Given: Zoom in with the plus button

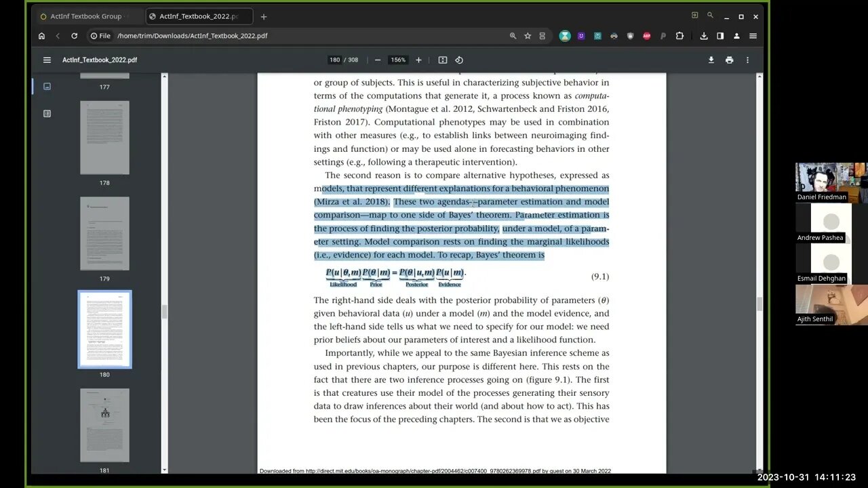Looking at the screenshot, I should coord(418,60).
